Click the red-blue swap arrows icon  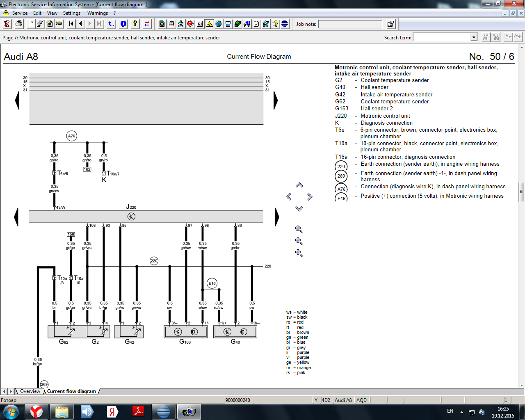[147, 24]
